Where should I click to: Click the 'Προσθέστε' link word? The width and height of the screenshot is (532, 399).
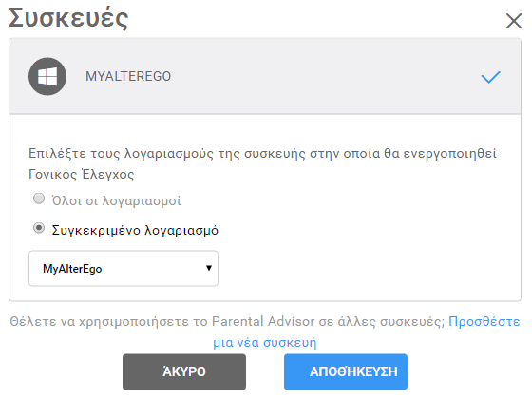point(484,321)
